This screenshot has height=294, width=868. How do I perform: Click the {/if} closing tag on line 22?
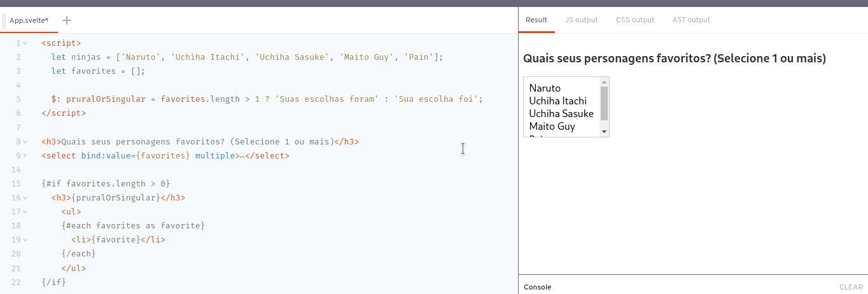(53, 282)
